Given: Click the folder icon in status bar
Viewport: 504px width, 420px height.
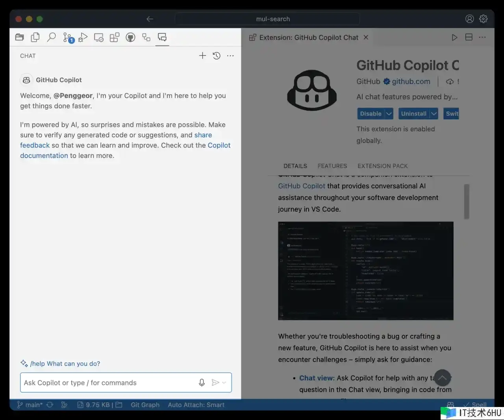Looking at the screenshot, I should 119,405.
